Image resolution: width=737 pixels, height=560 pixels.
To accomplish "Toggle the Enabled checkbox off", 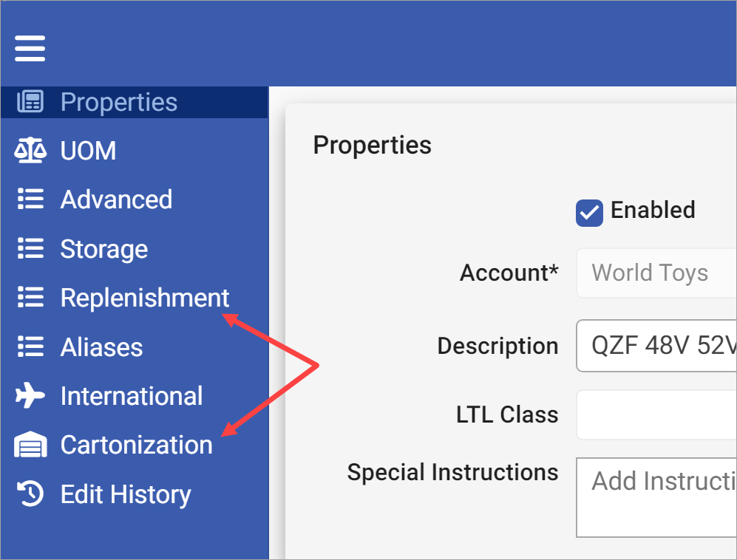I will [x=589, y=212].
